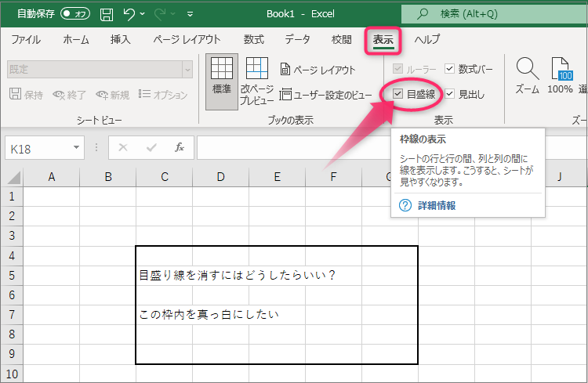The width and height of the screenshot is (588, 383).
Task: Select column J header
Action: coord(559,177)
